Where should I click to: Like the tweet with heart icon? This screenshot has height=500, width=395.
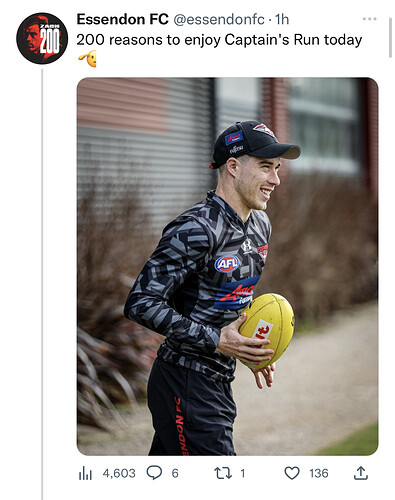point(292,473)
